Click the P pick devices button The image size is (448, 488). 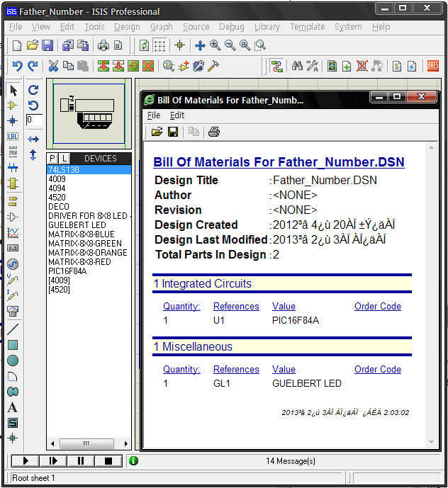(52, 159)
